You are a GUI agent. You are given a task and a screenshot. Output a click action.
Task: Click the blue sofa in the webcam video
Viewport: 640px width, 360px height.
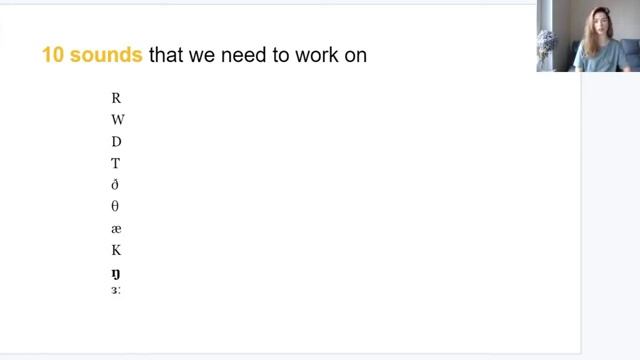pos(630,54)
